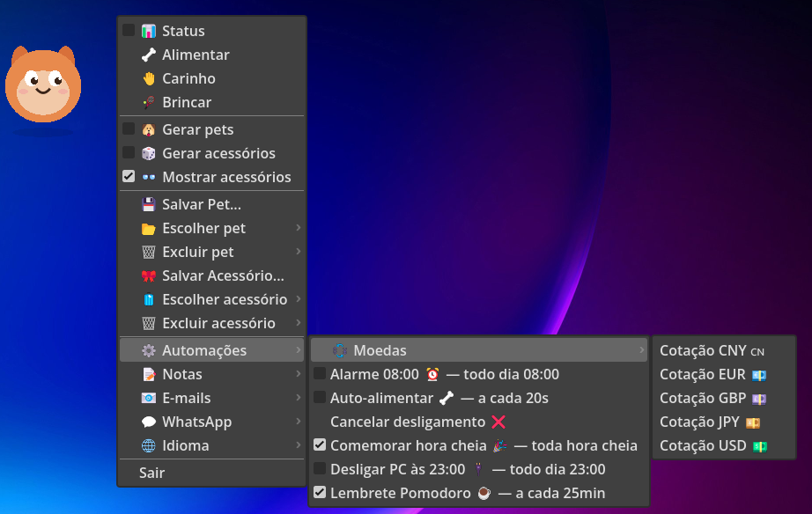Click the floppy disk icon for Salvar Pet
Image resolution: width=812 pixels, height=514 pixels.
click(x=149, y=204)
